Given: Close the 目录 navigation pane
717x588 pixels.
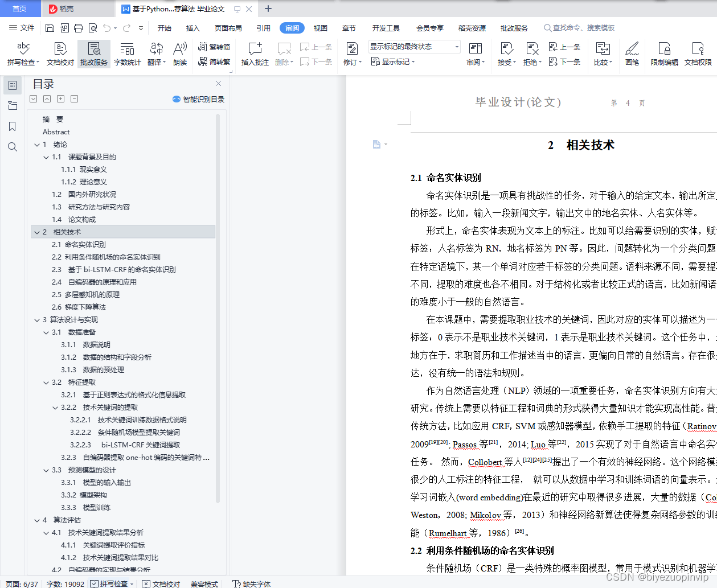Looking at the screenshot, I should tap(218, 84).
